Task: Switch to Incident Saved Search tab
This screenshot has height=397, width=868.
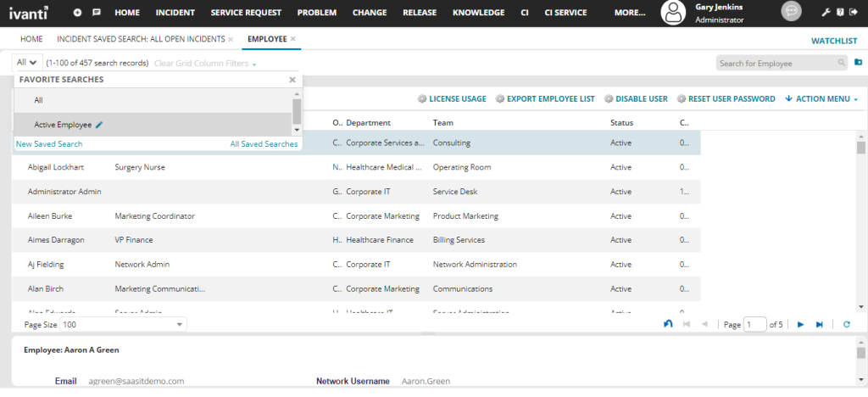Action: (141, 39)
